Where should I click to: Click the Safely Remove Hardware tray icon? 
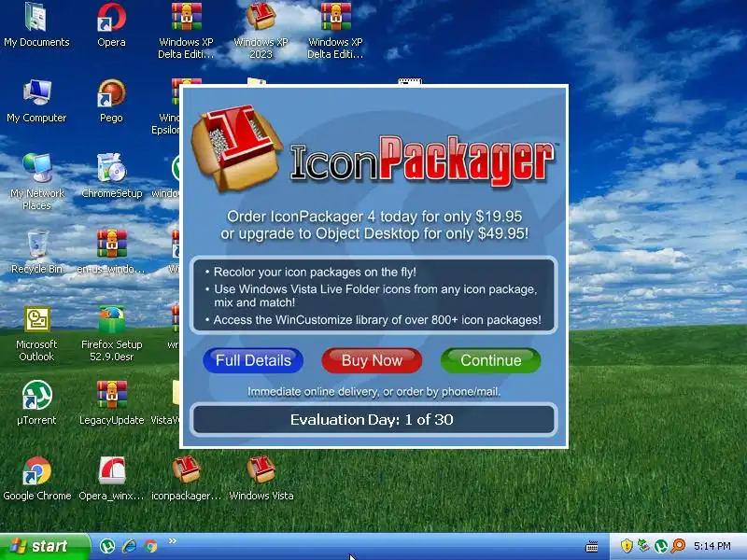643,546
